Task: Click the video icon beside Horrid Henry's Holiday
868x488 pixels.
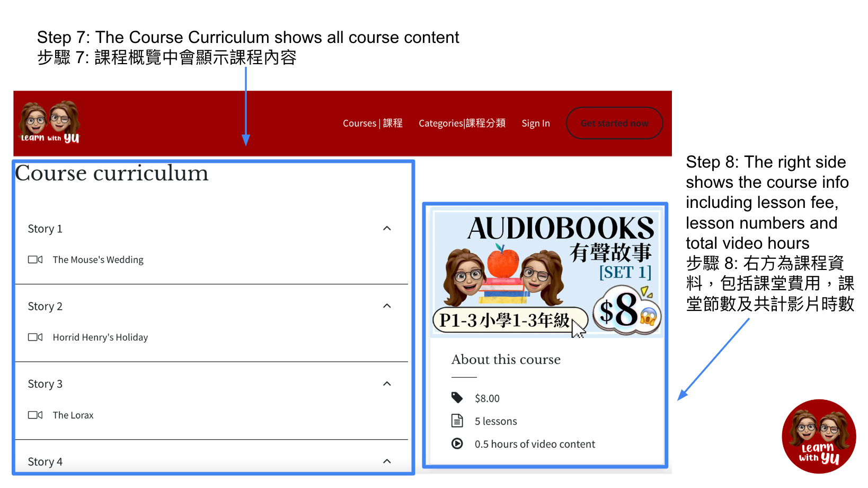Action: click(x=36, y=337)
